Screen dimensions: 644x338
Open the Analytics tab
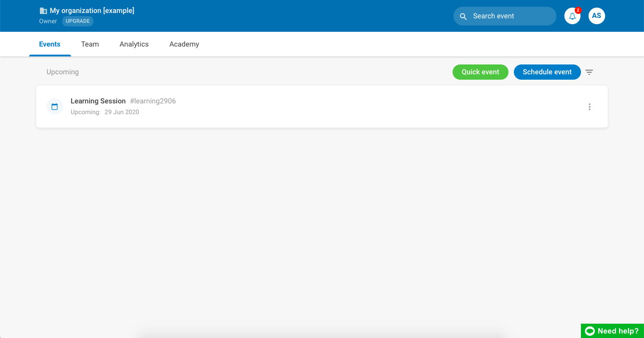[134, 44]
